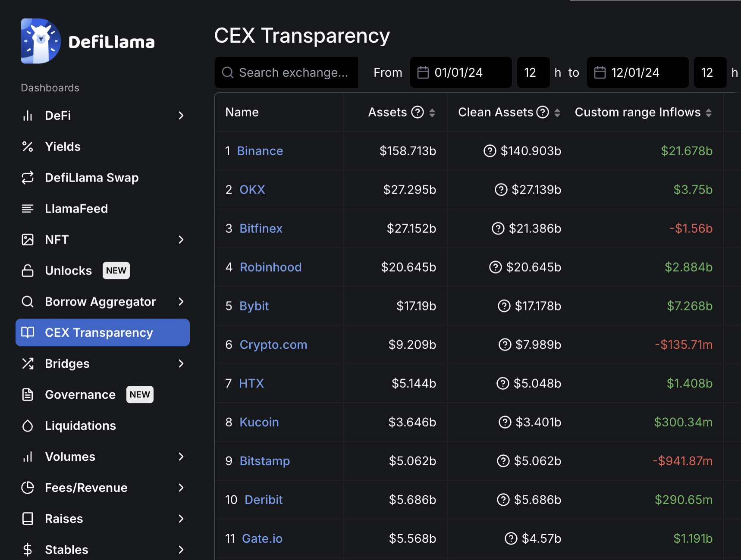
Task: Select the Unlocks padlock icon
Action: tap(28, 270)
